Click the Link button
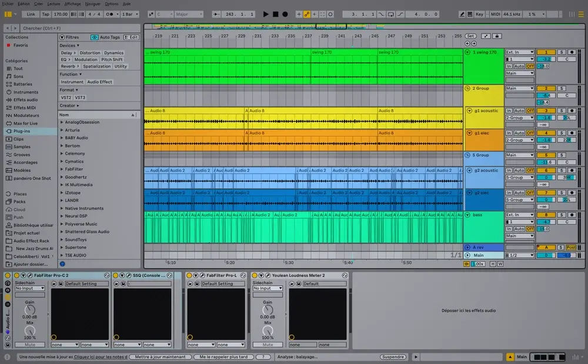Image resolution: width=588 pixels, height=364 pixels. click(x=31, y=14)
